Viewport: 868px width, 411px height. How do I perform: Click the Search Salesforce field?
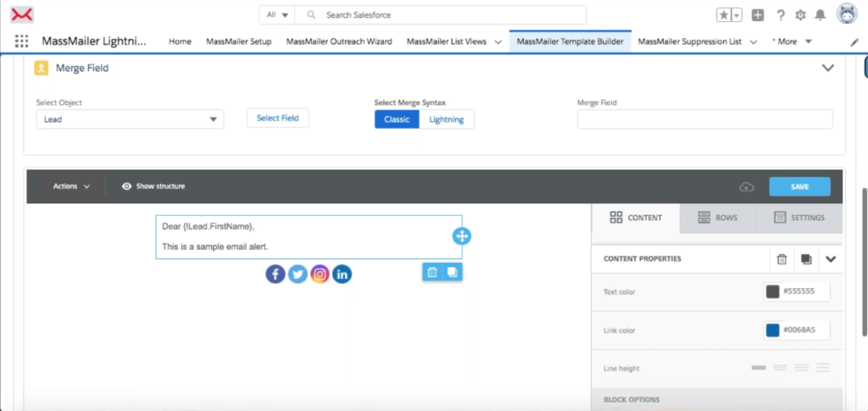click(440, 15)
